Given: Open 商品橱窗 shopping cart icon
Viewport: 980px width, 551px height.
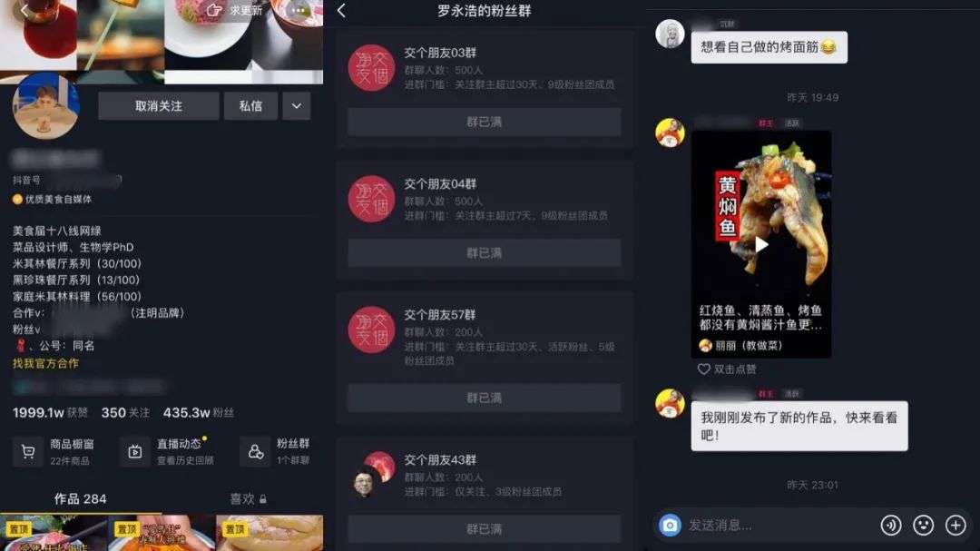Looking at the screenshot, I should [x=28, y=451].
